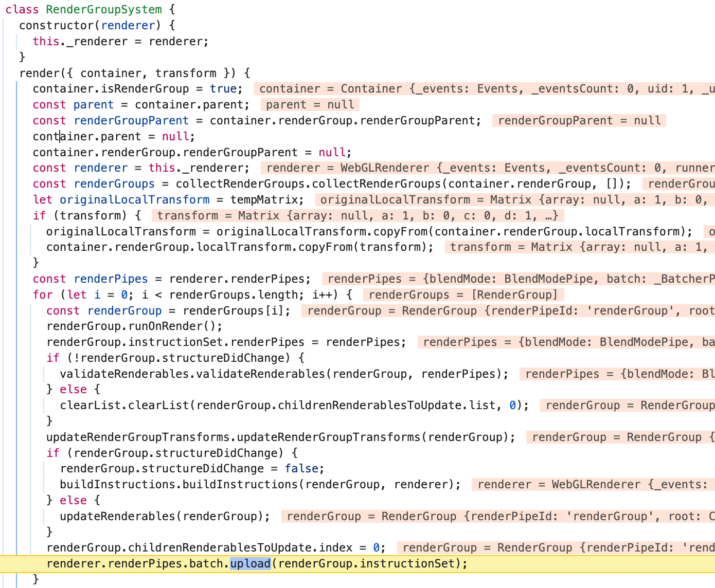Click the RenderGroupSystem class name

click(104, 9)
